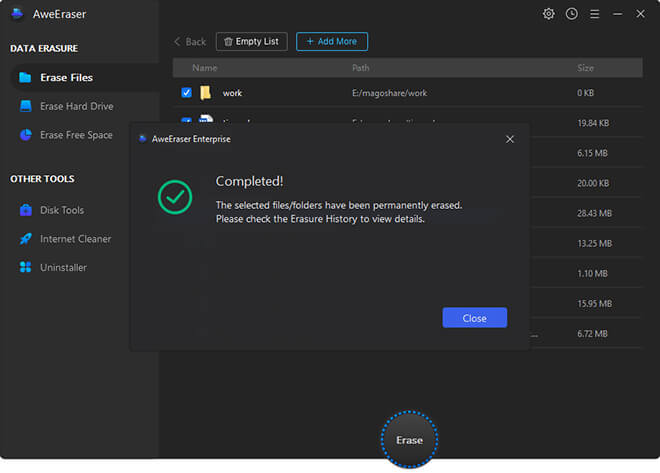Dismiss dialog with X icon

509,139
